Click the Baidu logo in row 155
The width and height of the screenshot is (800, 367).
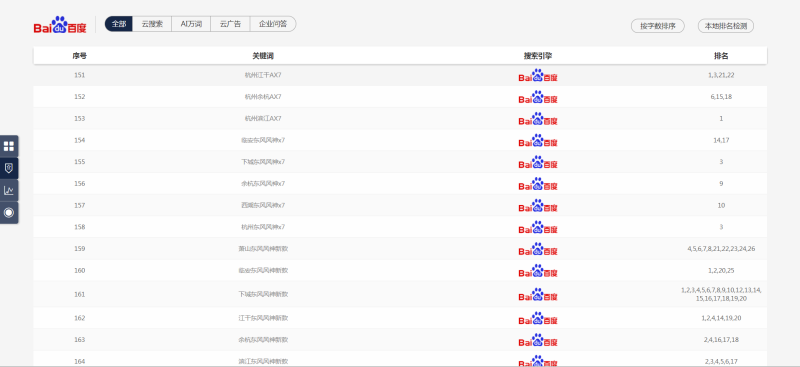pyautogui.click(x=538, y=162)
